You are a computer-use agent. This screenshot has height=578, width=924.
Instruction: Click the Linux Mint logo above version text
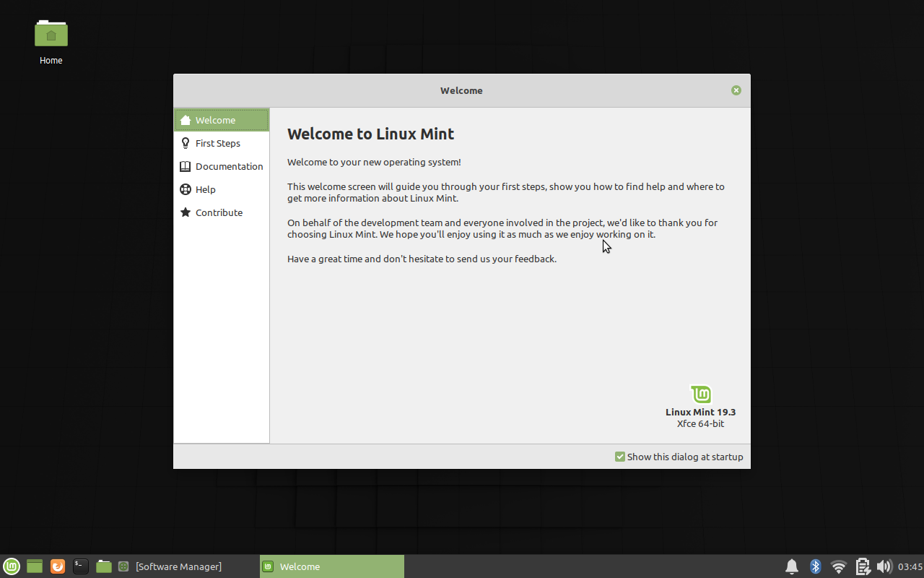click(700, 394)
